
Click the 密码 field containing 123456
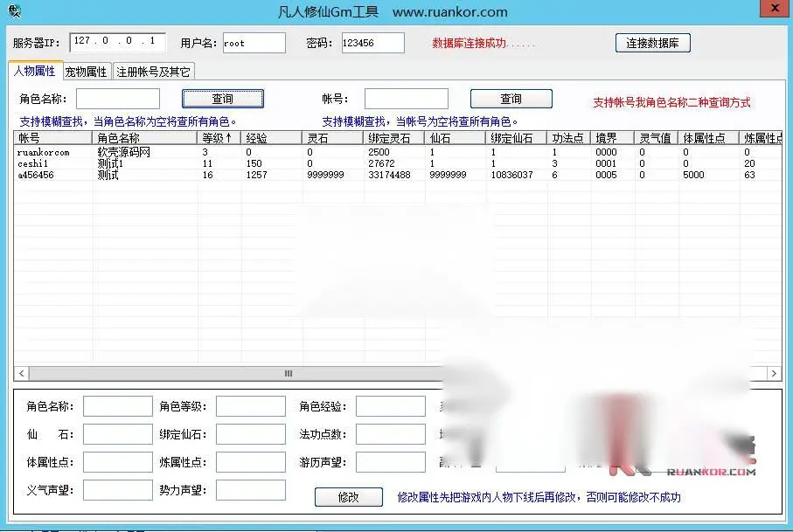tap(372, 43)
